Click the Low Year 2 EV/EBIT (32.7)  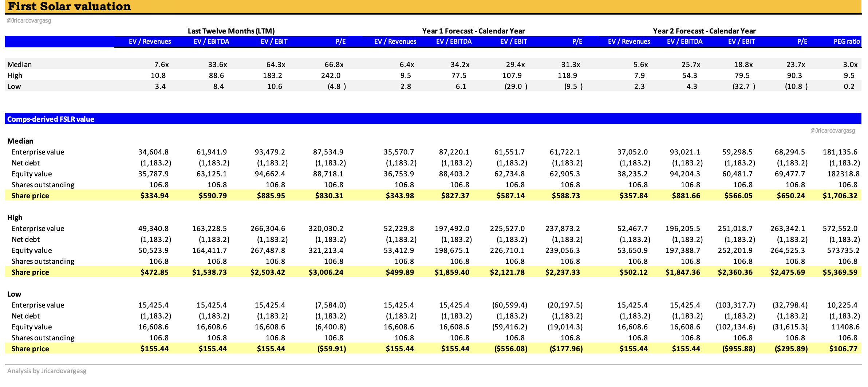point(743,86)
